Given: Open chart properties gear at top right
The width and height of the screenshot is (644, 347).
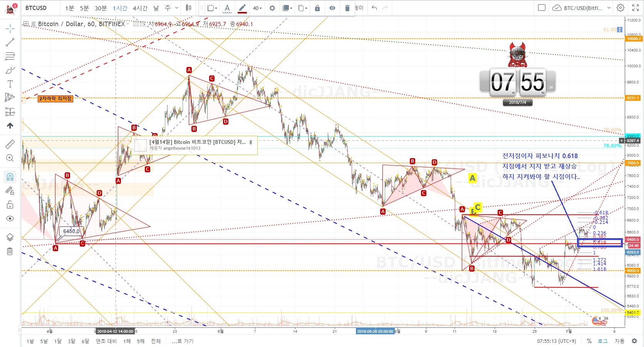Looking at the screenshot, I should click(621, 8).
